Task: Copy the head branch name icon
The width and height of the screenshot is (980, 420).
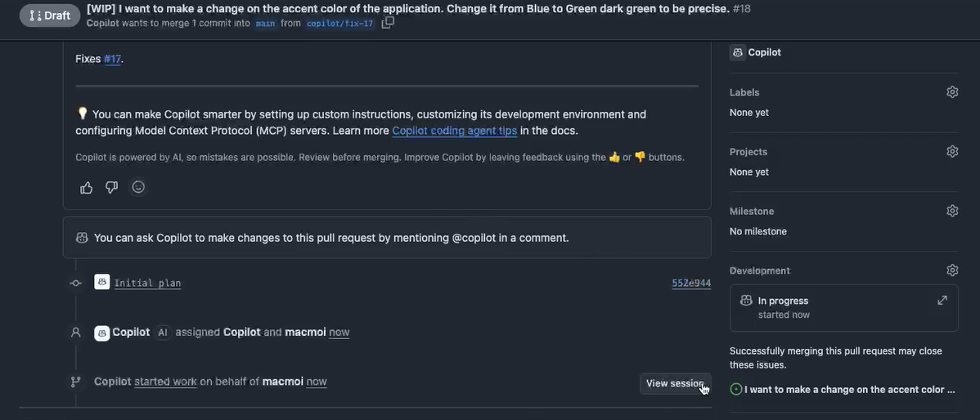Action: [388, 23]
